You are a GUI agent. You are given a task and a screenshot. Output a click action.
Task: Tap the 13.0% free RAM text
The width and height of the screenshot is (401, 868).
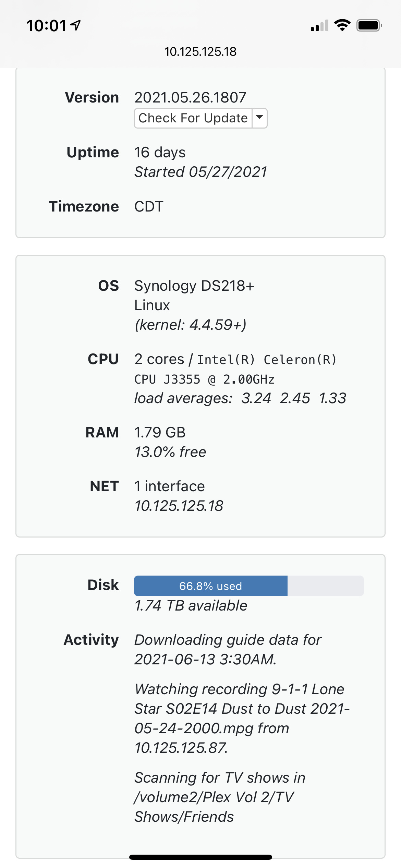pyautogui.click(x=170, y=452)
